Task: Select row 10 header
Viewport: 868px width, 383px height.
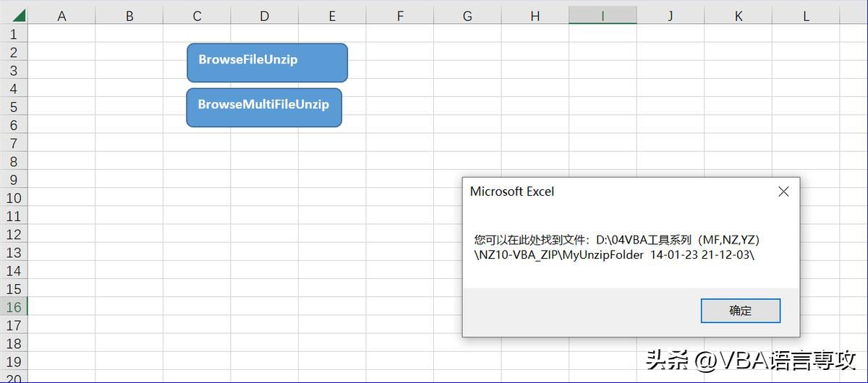Action: coord(14,198)
